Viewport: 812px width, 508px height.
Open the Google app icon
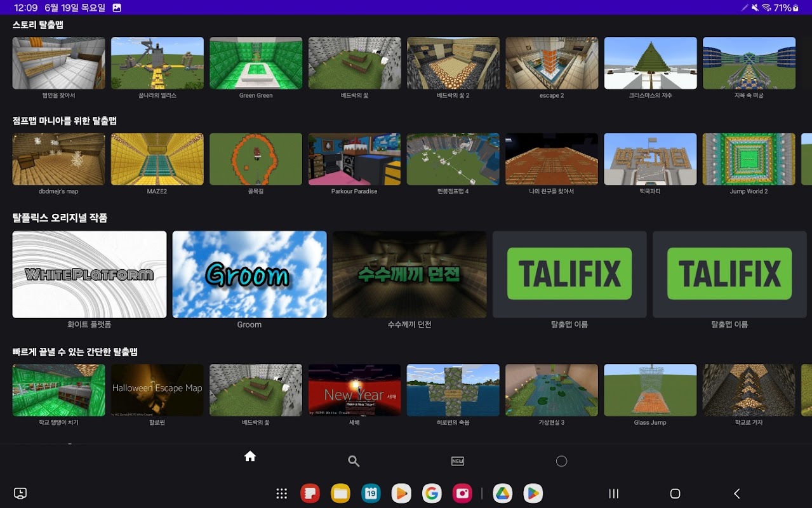[x=432, y=493]
